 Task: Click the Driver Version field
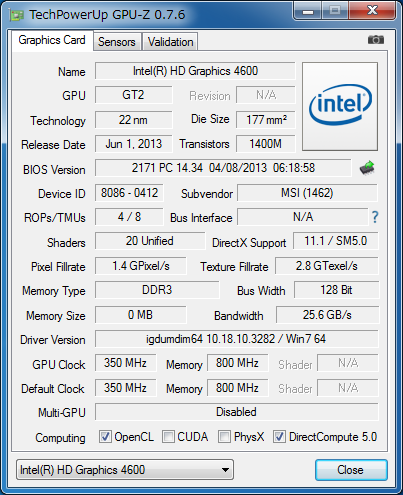click(x=237, y=339)
